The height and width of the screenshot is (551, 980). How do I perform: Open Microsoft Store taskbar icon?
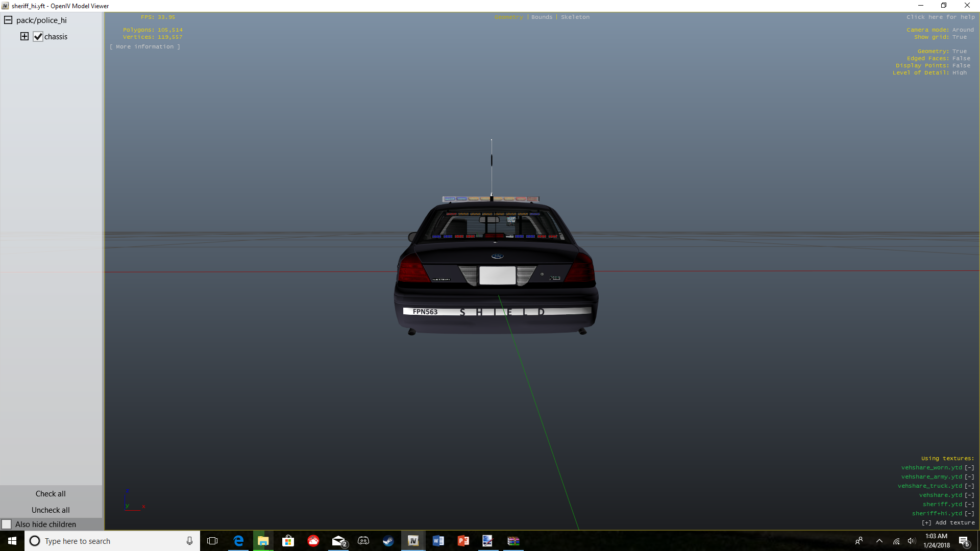pyautogui.click(x=288, y=541)
